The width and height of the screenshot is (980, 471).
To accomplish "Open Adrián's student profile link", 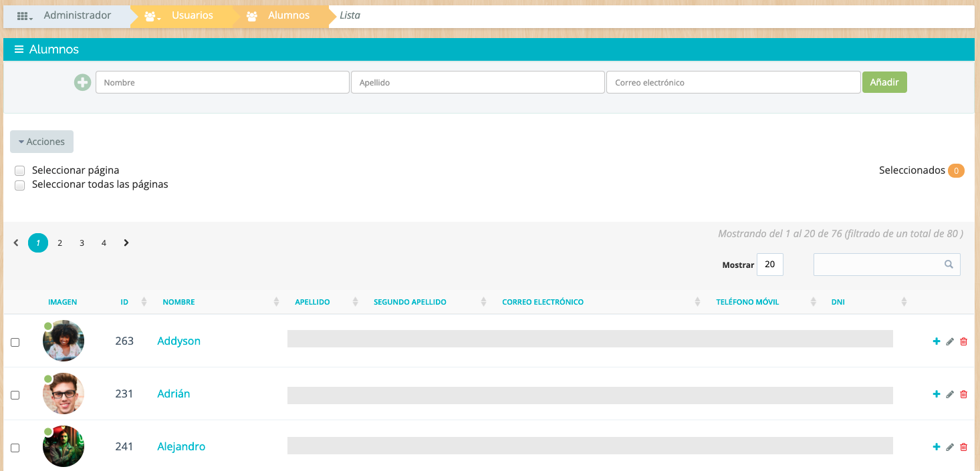I will coord(174,394).
